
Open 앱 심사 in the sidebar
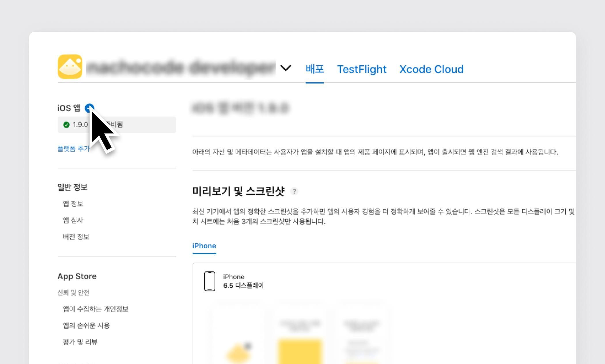[x=73, y=220]
